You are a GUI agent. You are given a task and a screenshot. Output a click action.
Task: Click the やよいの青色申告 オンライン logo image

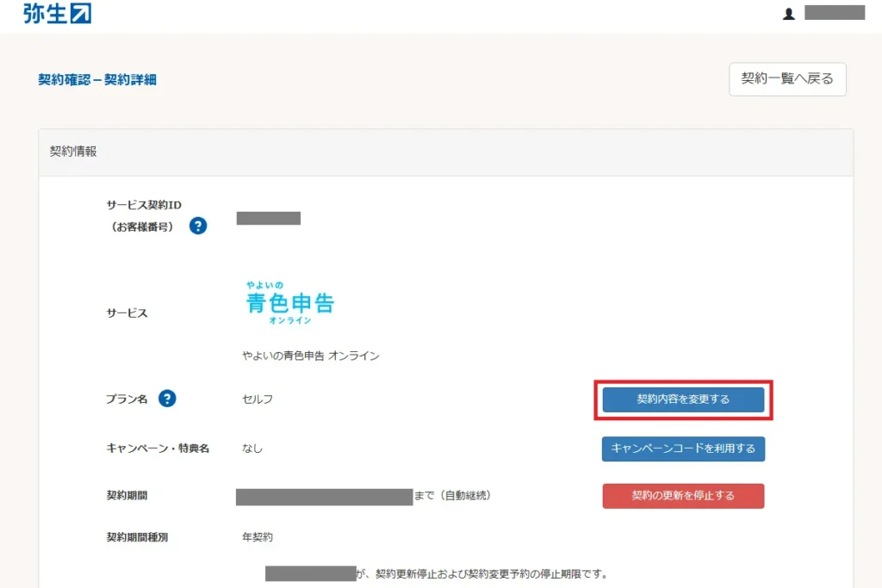tap(289, 302)
